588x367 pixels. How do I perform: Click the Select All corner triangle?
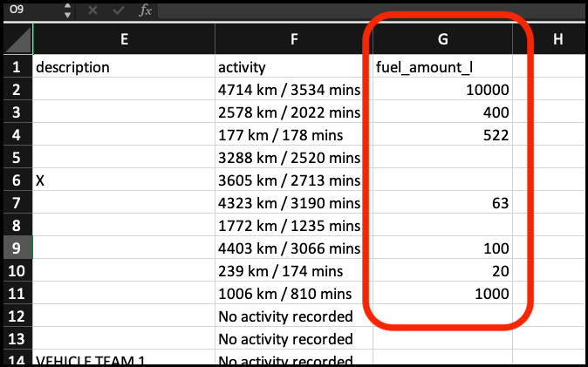(17, 38)
